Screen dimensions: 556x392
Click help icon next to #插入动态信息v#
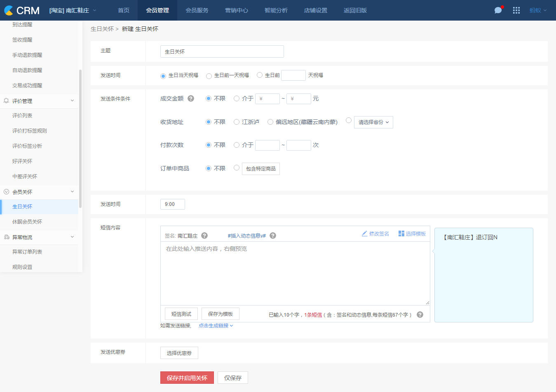click(x=273, y=236)
